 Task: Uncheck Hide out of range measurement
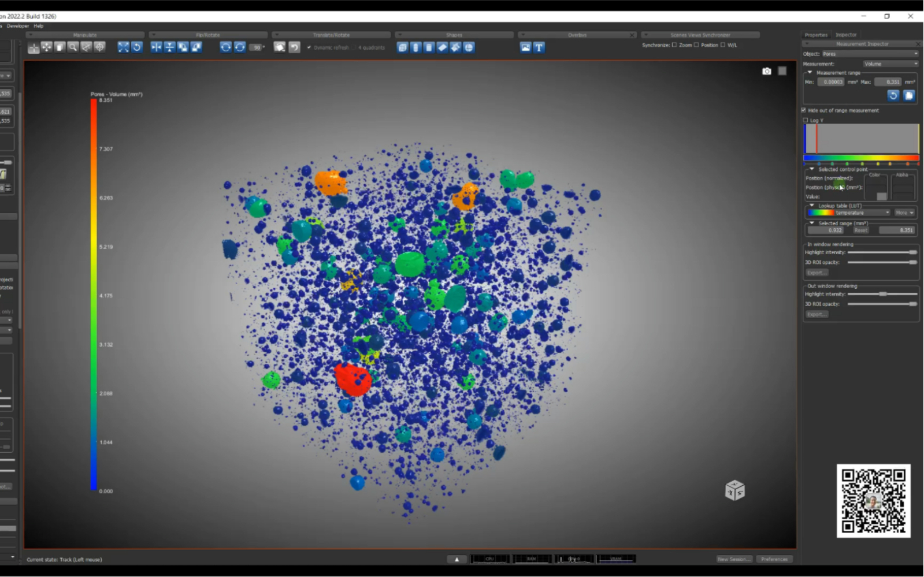804,110
